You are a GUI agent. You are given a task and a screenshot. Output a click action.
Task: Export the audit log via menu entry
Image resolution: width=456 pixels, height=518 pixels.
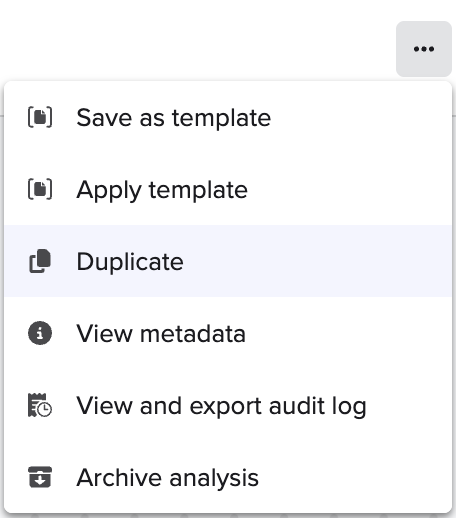228,405
